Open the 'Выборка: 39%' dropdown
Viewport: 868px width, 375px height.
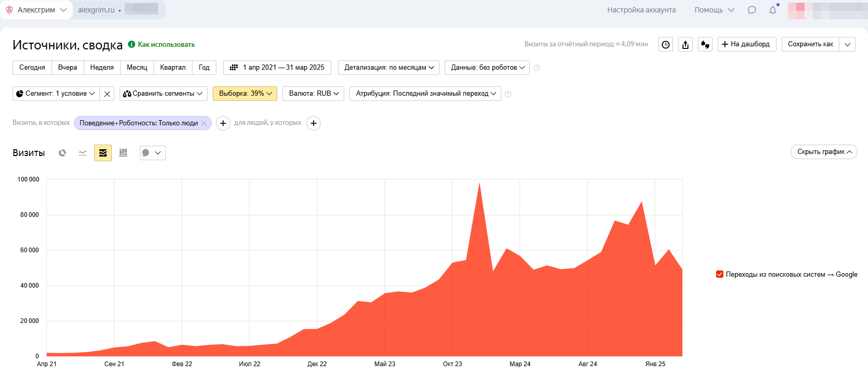pos(245,94)
